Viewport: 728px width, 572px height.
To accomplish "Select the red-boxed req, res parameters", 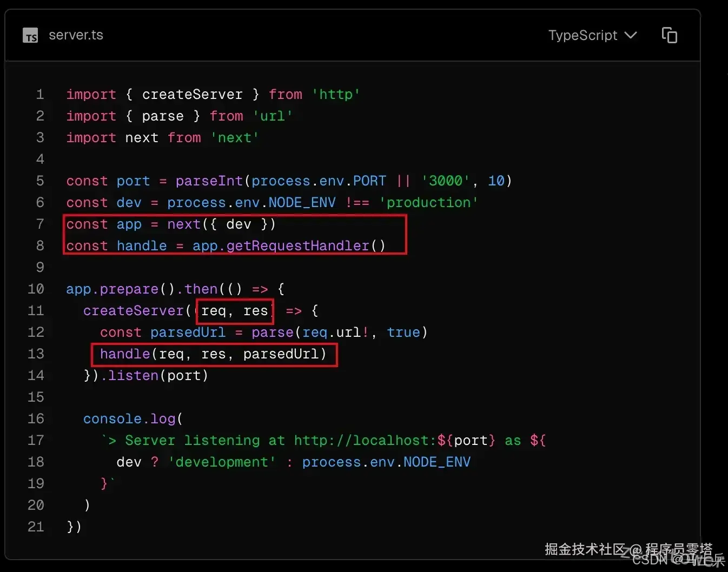I will tap(234, 311).
